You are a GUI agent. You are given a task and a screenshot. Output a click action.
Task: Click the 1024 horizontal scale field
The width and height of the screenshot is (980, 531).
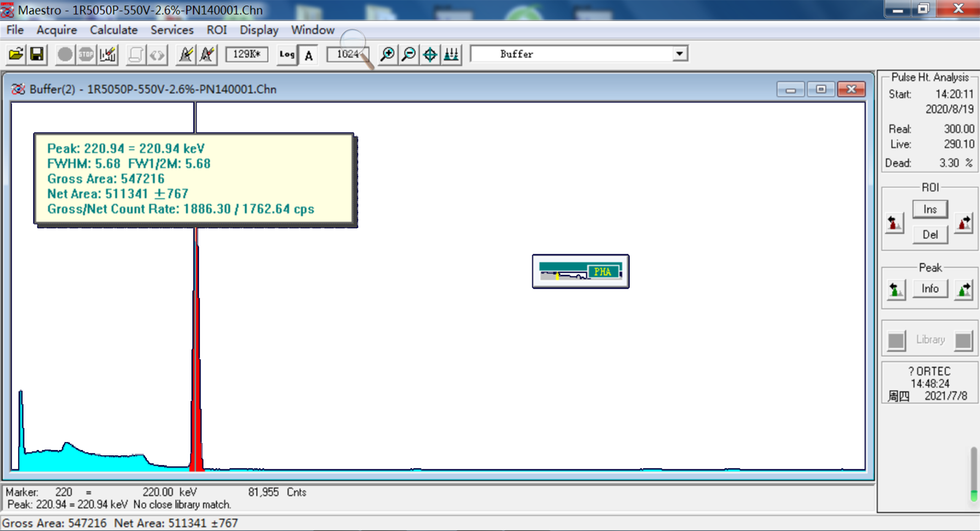347,54
